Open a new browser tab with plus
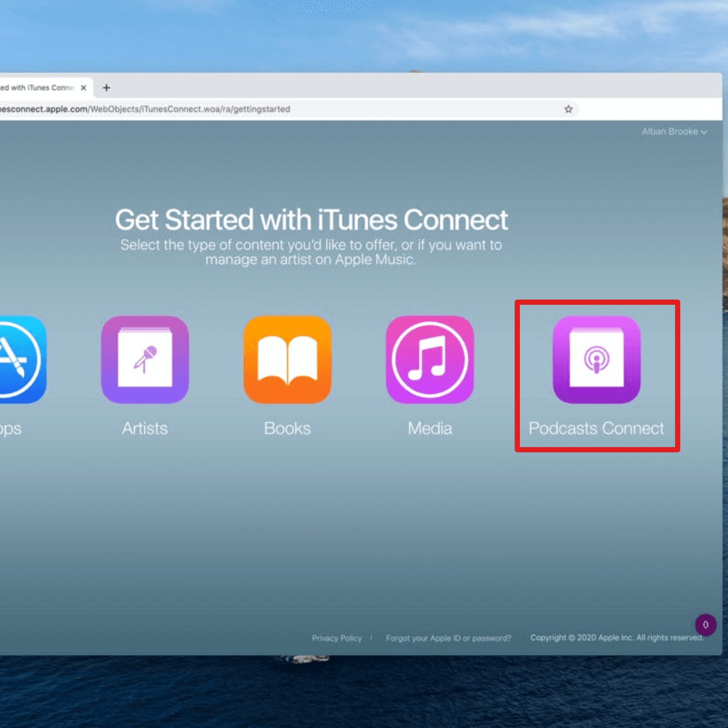 point(106,88)
